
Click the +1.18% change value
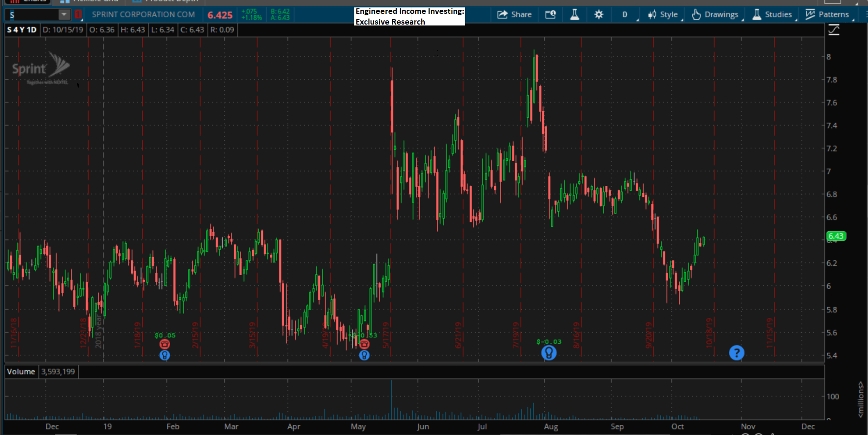[x=252, y=18]
